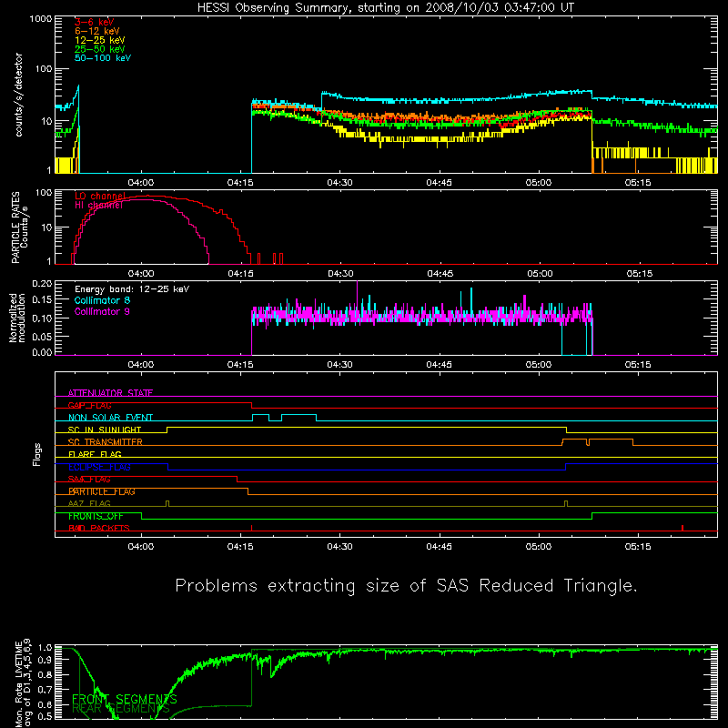Screen dimensions: 728x728
Task: Click the FRONTS_OFF flag label
Action: [96, 516]
